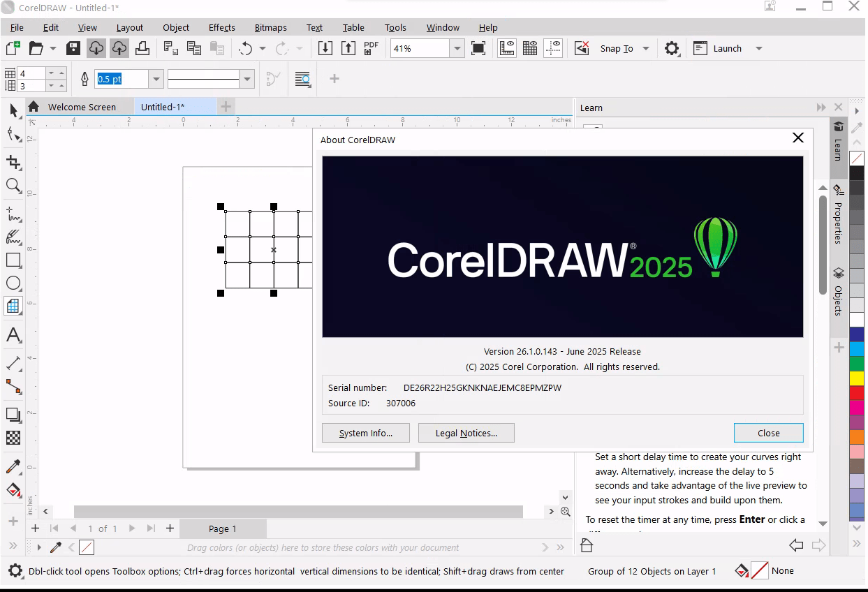
Task: Open the Properties docker tab
Action: click(x=838, y=216)
